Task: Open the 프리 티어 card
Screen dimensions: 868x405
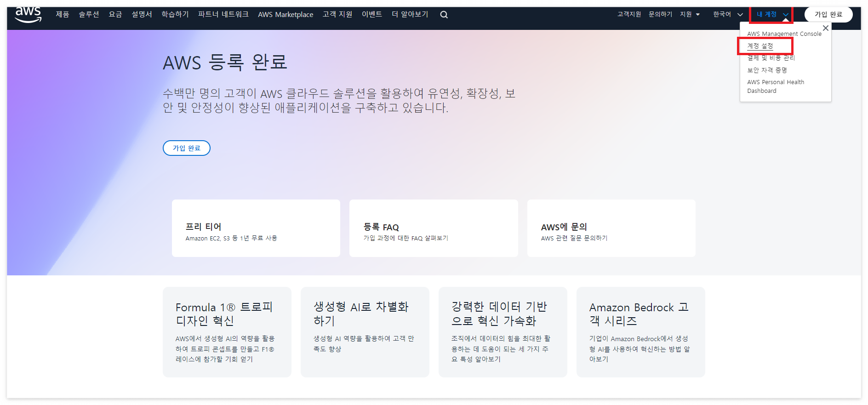Action: [x=256, y=228]
